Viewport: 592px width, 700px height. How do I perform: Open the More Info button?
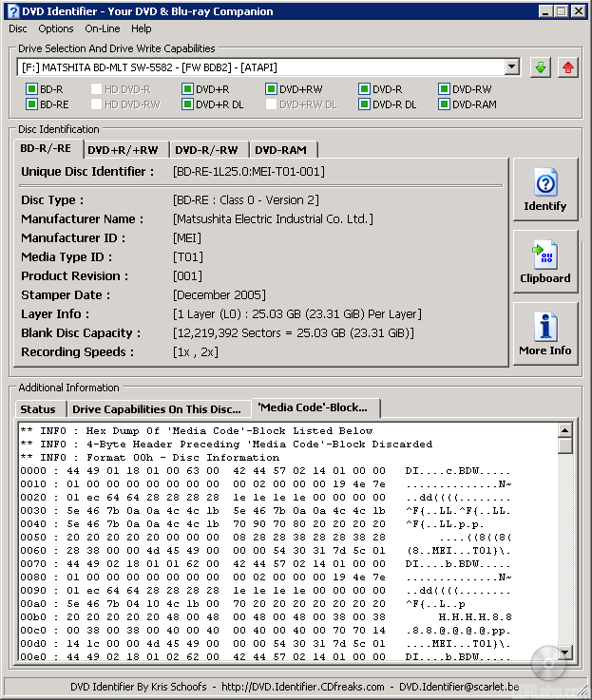tap(545, 335)
